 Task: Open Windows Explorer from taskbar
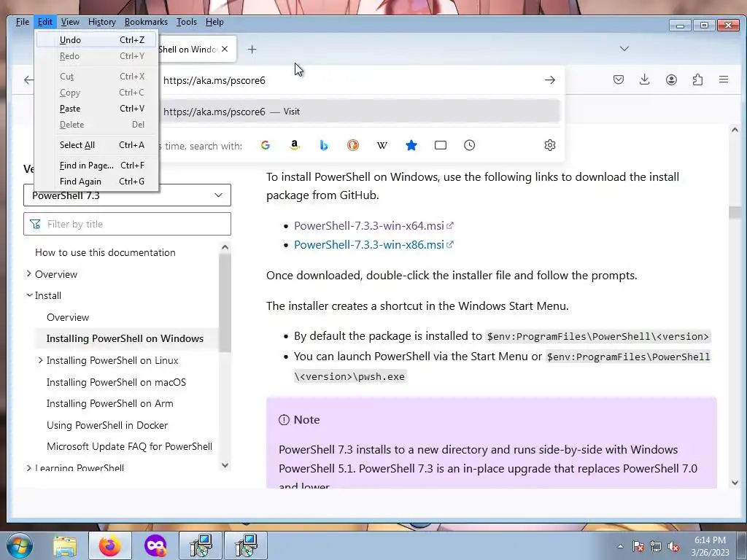click(x=65, y=545)
